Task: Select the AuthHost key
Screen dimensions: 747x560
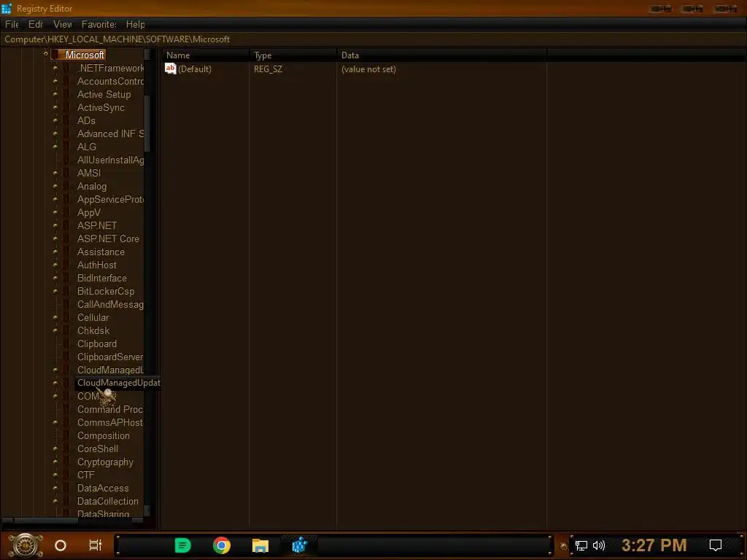Action: tap(97, 265)
